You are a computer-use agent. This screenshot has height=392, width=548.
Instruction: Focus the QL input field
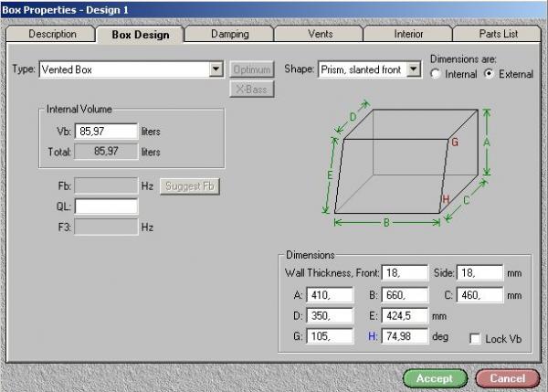[106, 206]
